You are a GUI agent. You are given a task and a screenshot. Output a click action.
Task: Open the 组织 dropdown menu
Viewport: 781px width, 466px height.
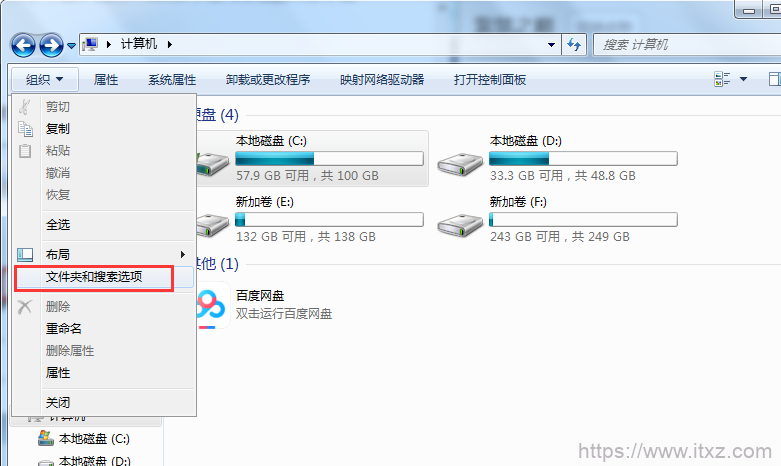pyautogui.click(x=45, y=80)
